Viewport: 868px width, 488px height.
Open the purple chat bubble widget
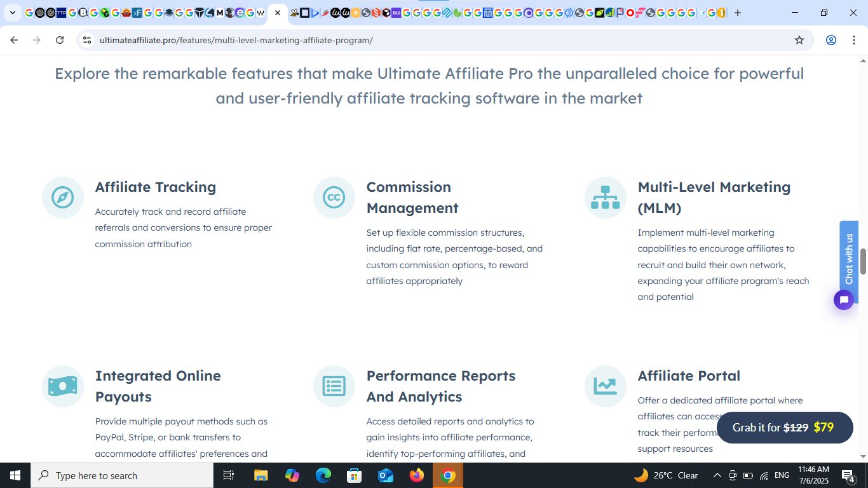(x=844, y=300)
